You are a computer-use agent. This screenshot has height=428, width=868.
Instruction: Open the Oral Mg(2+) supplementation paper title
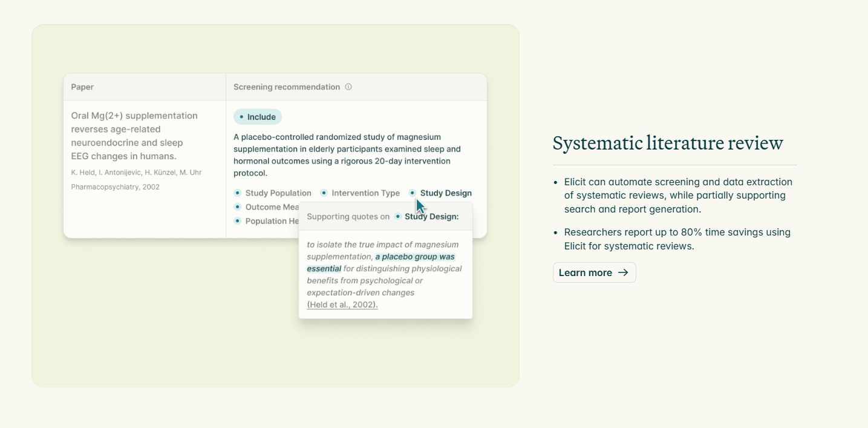click(134, 136)
